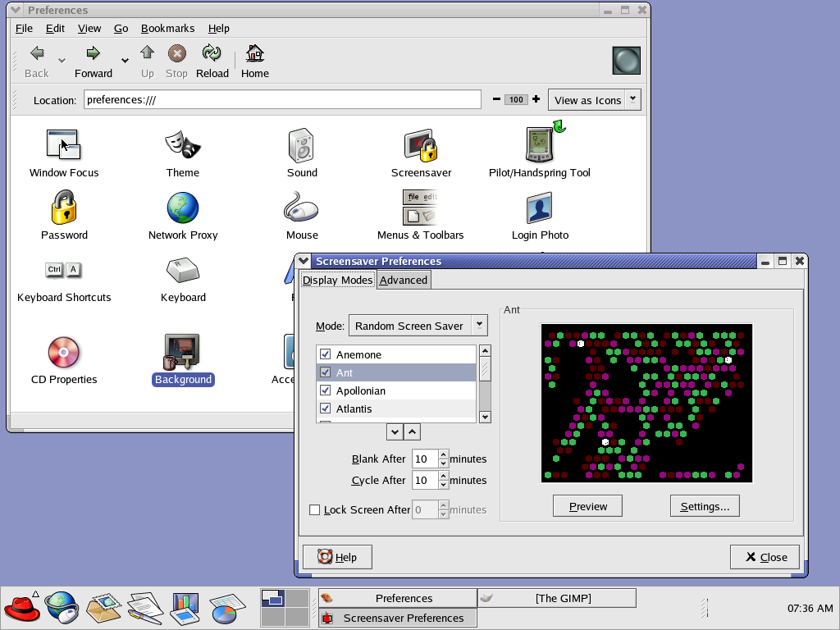Open the Mouse preferences icon
This screenshot has height=630, width=840.
point(301,208)
